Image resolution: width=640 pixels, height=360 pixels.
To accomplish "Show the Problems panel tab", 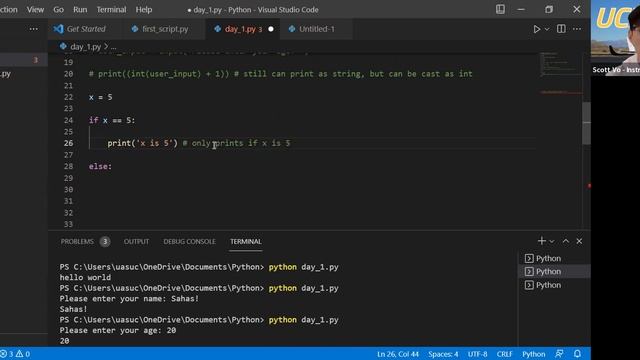I will click(77, 242).
